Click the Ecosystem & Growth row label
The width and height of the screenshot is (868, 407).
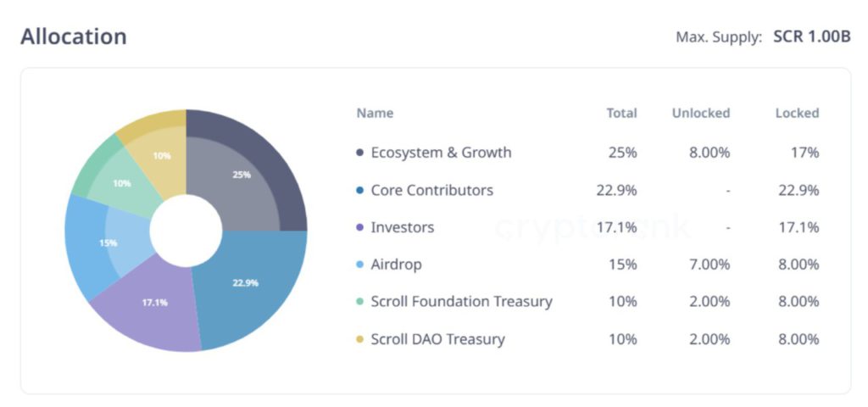[x=441, y=153]
